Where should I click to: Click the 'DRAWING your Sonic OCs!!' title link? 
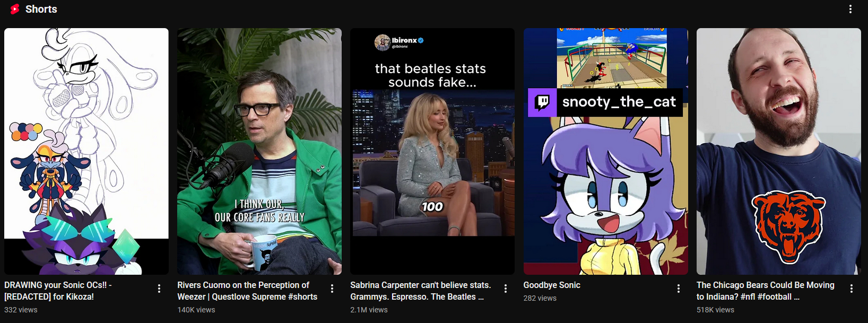(x=58, y=291)
